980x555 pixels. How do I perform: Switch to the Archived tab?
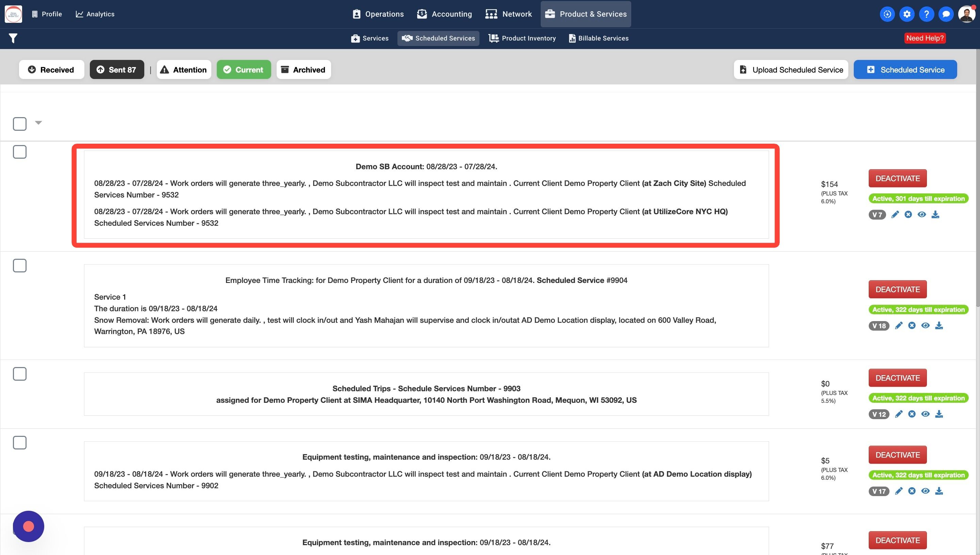click(x=303, y=70)
